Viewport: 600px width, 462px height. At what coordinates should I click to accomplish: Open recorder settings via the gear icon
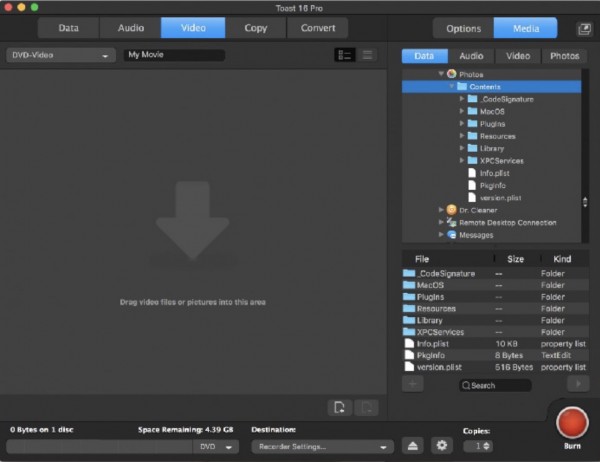click(x=442, y=446)
